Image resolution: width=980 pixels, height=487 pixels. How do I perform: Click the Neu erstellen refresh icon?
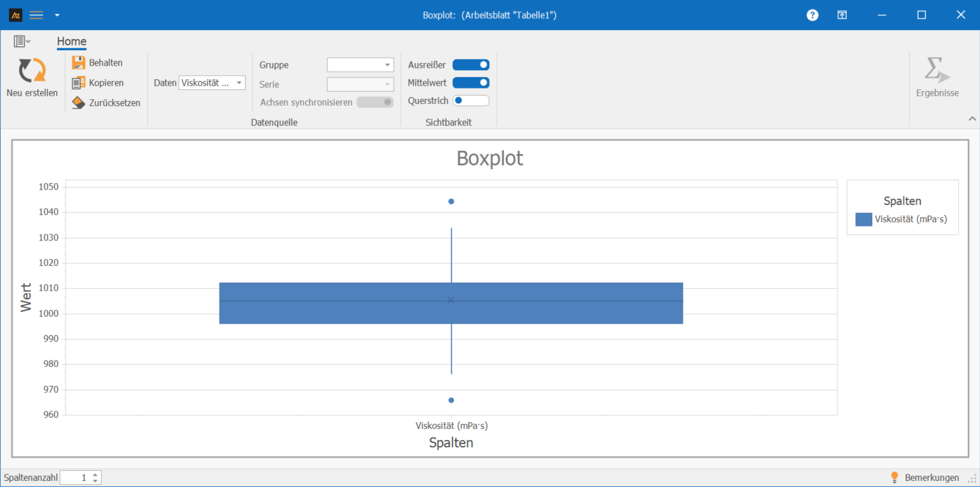32,70
